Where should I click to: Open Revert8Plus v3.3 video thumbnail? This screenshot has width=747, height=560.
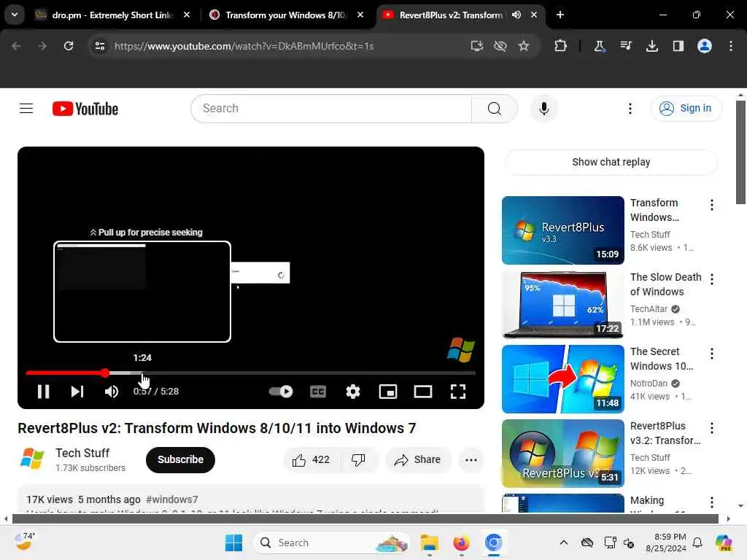click(562, 230)
